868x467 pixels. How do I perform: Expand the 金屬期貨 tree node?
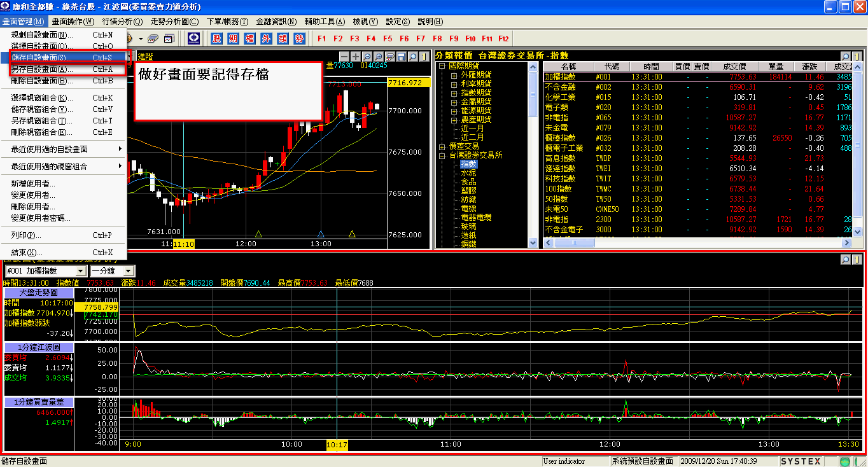click(x=454, y=102)
